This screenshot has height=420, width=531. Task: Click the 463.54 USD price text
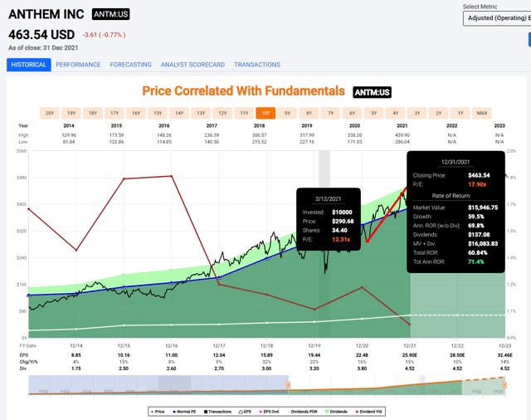(41, 35)
